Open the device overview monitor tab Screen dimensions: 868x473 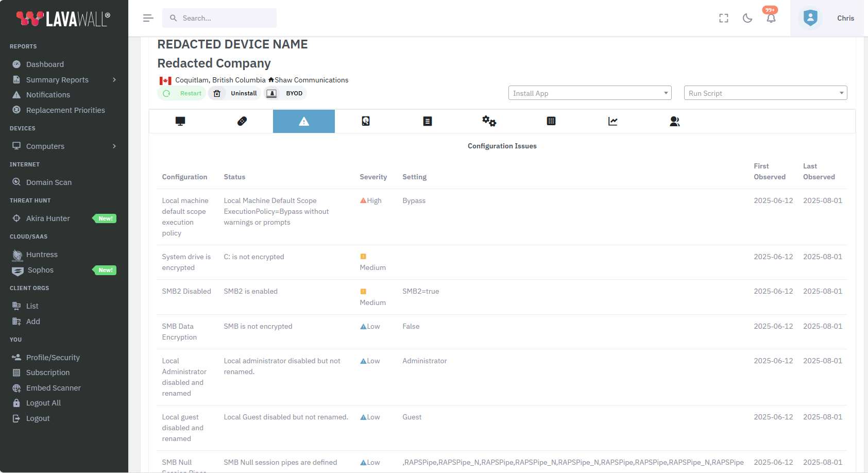(180, 121)
